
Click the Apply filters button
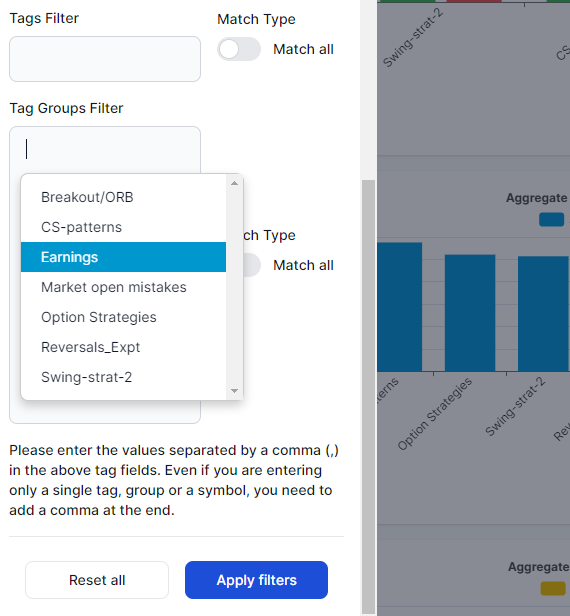click(257, 580)
